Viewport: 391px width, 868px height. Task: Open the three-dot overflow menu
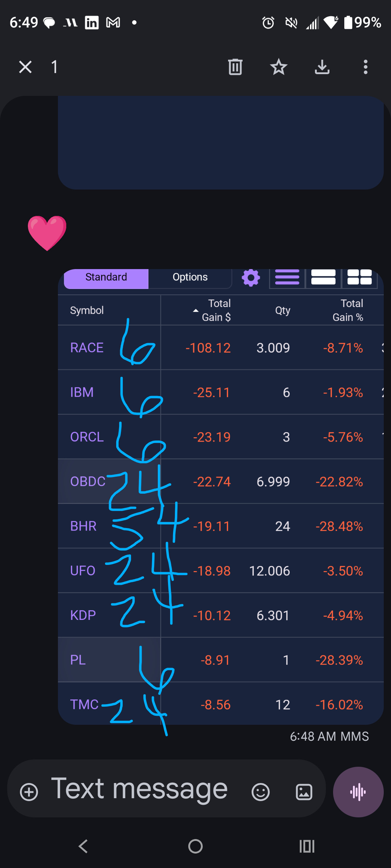[x=366, y=67]
